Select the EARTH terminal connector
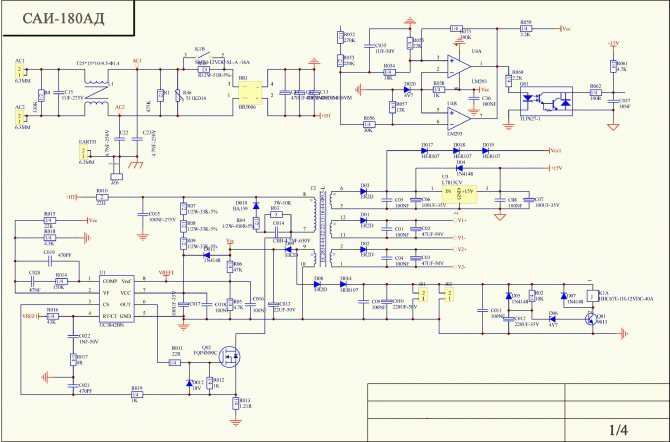This screenshot has height=442, width=670. click(x=84, y=152)
